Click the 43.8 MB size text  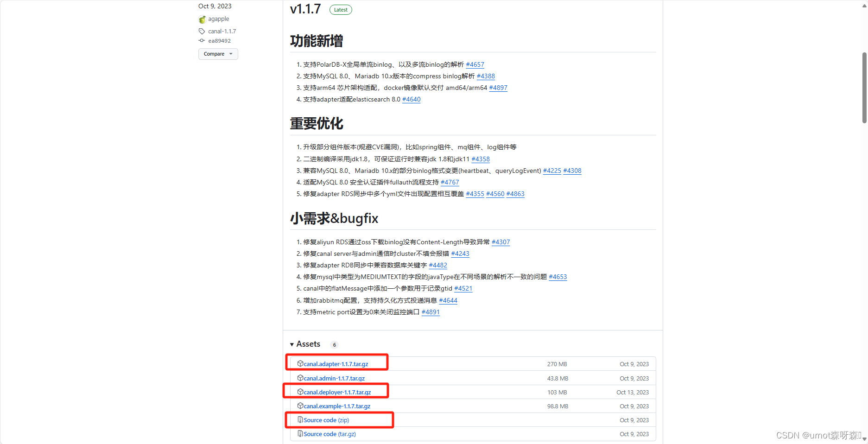pos(558,378)
